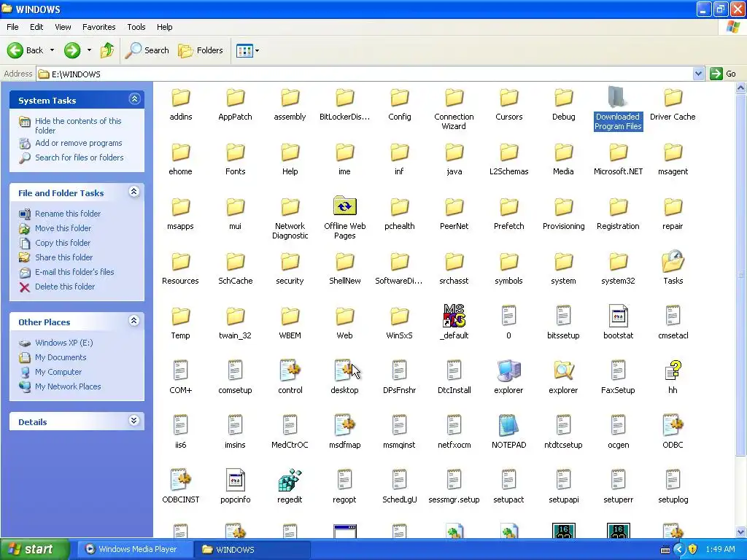Click the Go button

coord(723,74)
